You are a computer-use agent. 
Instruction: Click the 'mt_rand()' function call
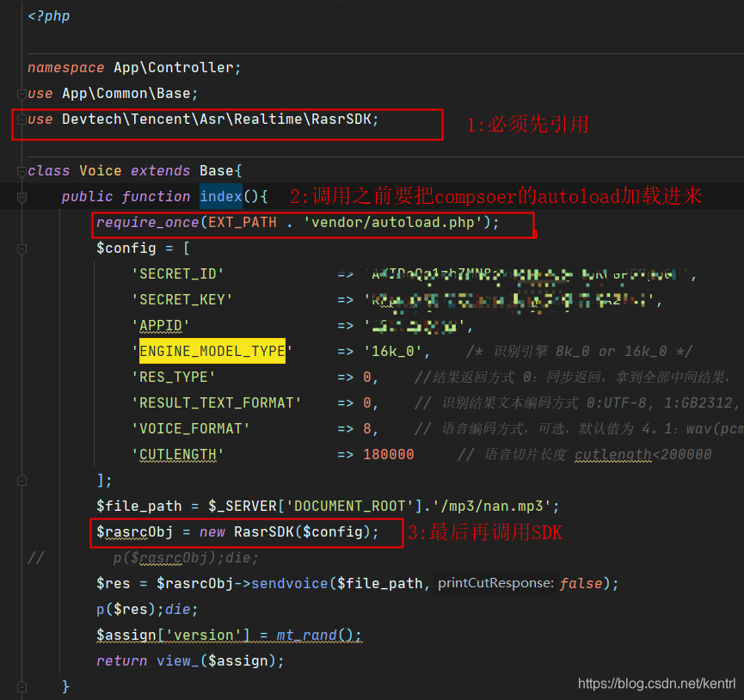[x=315, y=635]
